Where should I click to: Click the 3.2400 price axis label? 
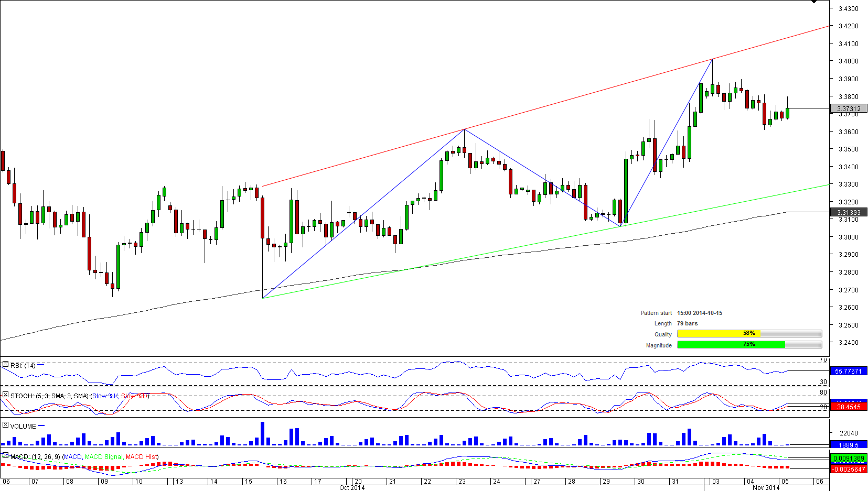(849, 343)
